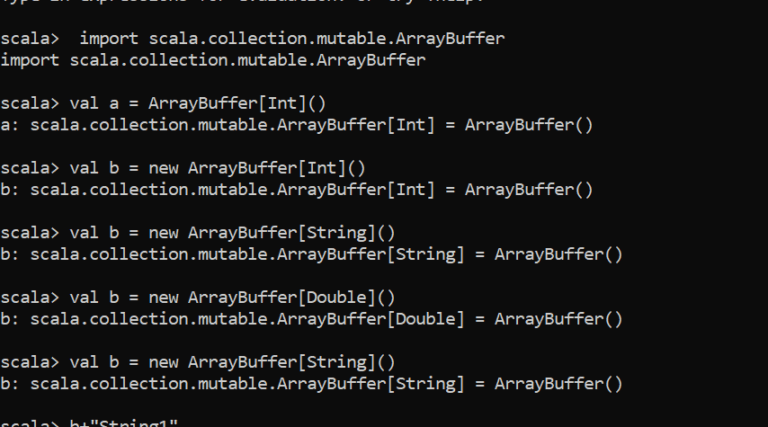Viewport: 768px width, 427px height.
Task: Click the partially visible b+"String1" command
Action: (123, 423)
